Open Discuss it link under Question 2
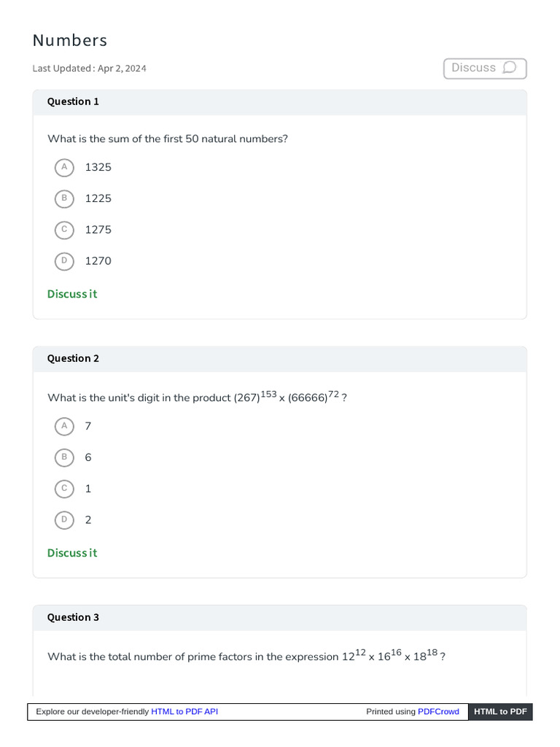Screen dimensions: 560x747 (72, 553)
